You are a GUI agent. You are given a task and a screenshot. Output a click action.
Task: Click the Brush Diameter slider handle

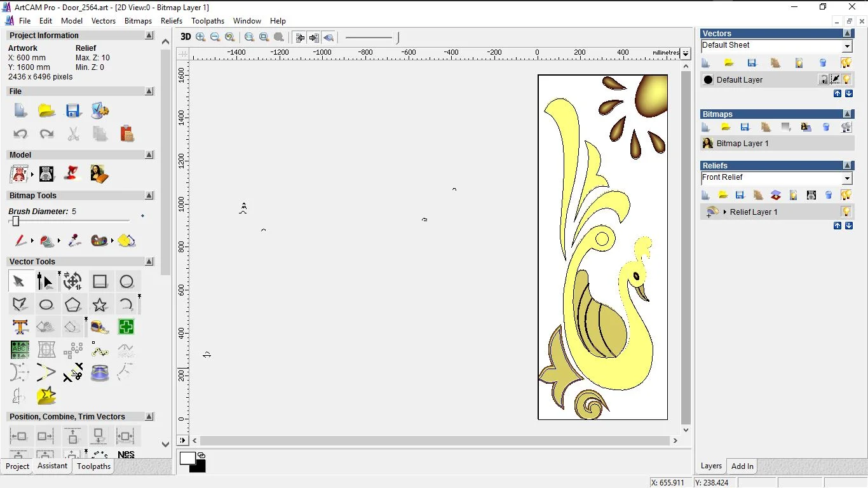click(16, 221)
